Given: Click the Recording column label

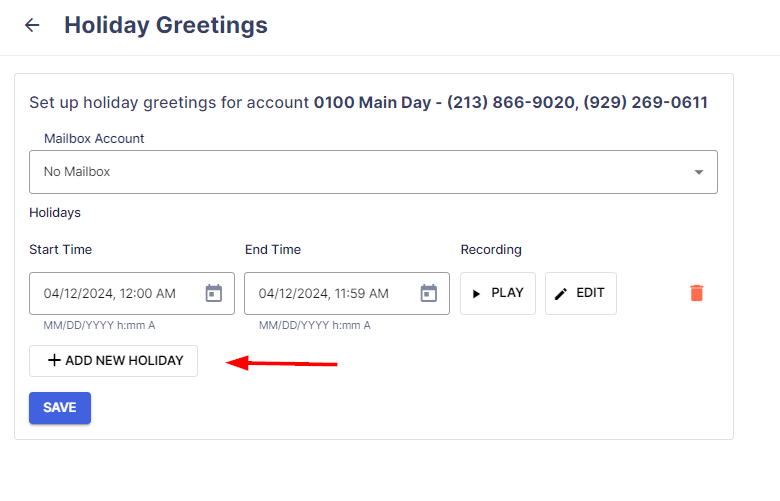Looking at the screenshot, I should (491, 250).
